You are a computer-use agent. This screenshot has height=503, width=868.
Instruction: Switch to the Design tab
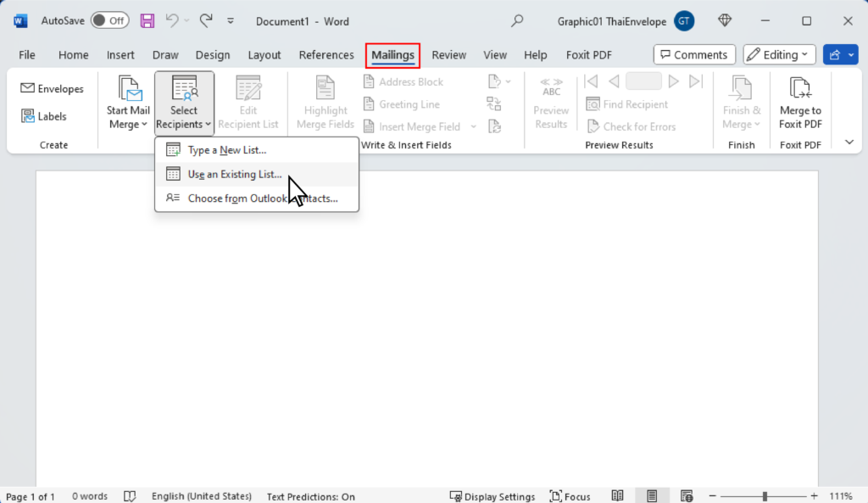click(213, 55)
